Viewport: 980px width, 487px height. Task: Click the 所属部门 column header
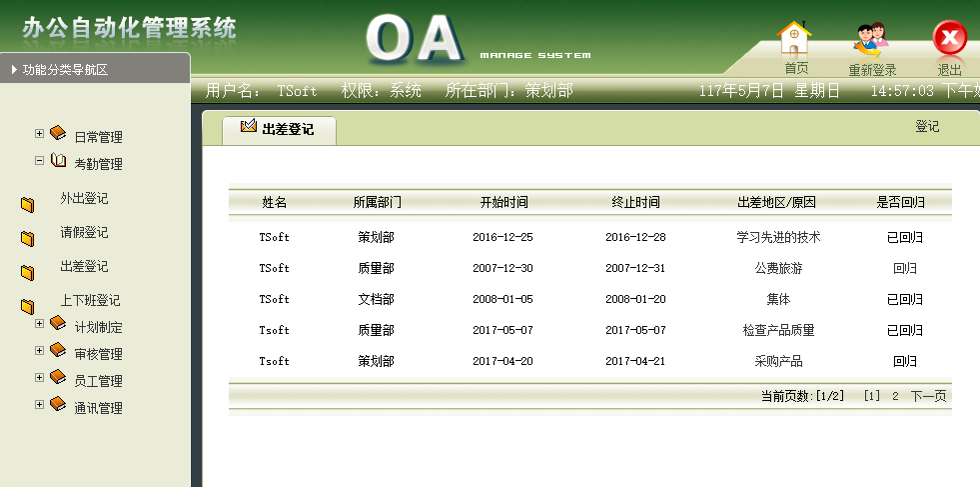coord(377,202)
